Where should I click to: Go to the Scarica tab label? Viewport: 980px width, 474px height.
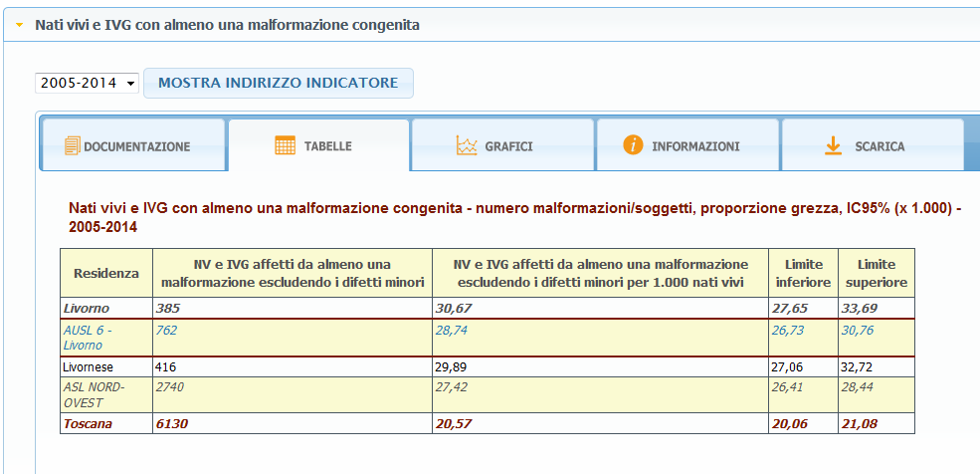click(x=880, y=146)
